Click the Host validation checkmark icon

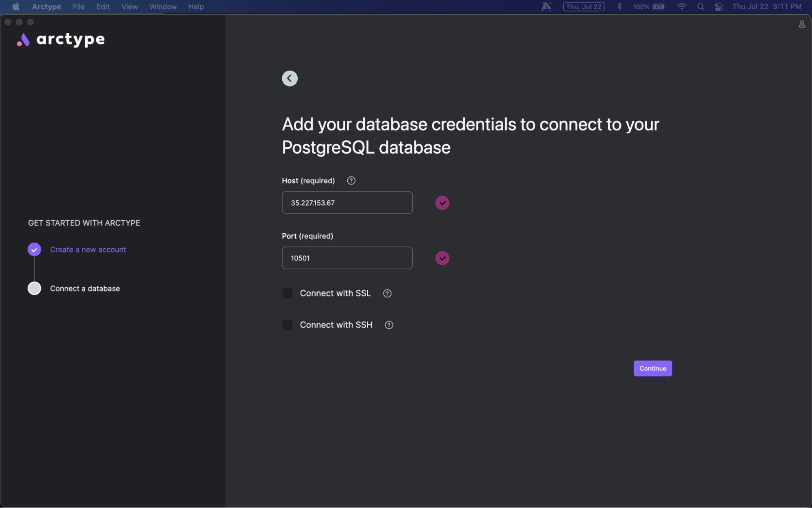click(442, 203)
